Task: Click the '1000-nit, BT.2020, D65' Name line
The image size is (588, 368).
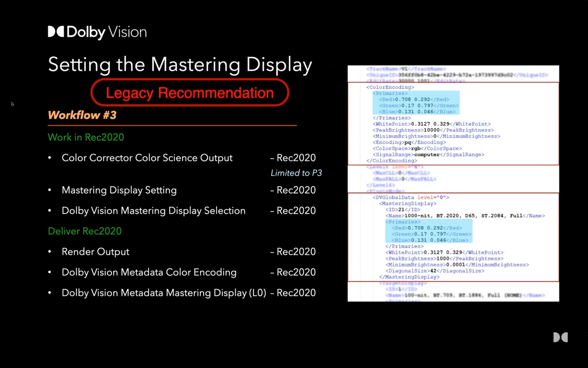Action: point(465,216)
